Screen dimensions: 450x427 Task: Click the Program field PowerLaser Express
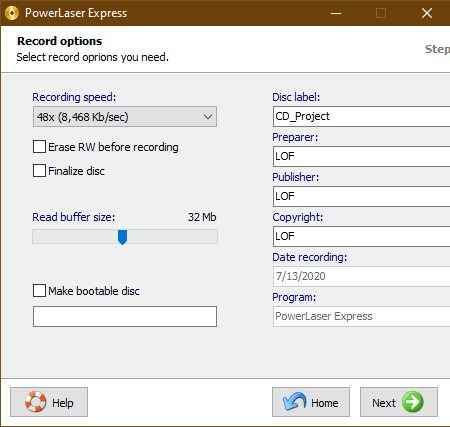pos(361,316)
